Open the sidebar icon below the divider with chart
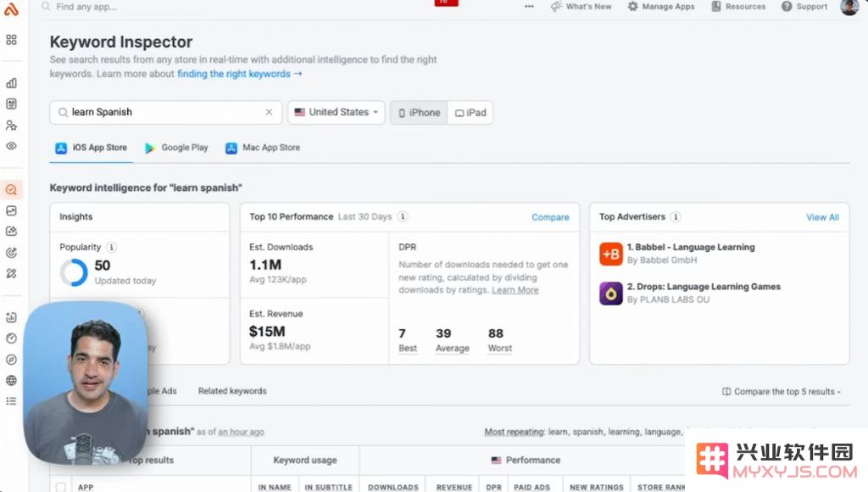868x492 pixels. pyautogui.click(x=11, y=317)
